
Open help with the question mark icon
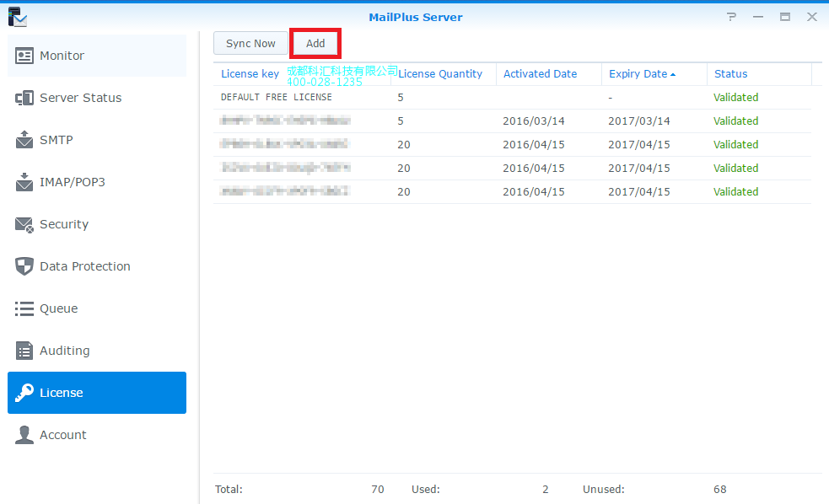tap(732, 17)
